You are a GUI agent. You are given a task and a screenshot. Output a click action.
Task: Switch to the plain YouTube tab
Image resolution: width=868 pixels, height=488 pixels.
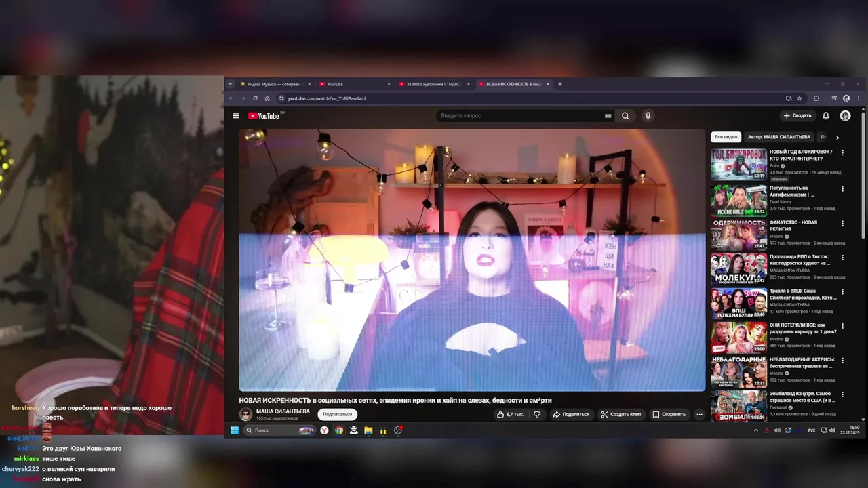[354, 84]
